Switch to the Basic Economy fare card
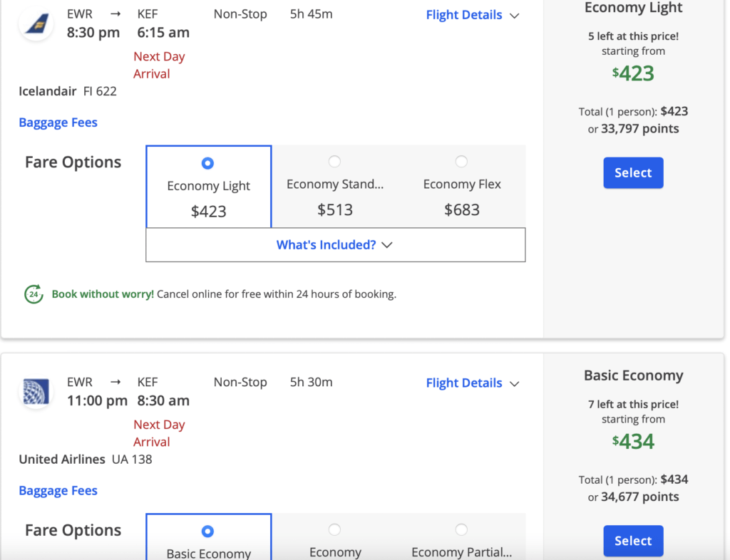The image size is (730, 560). (x=208, y=541)
